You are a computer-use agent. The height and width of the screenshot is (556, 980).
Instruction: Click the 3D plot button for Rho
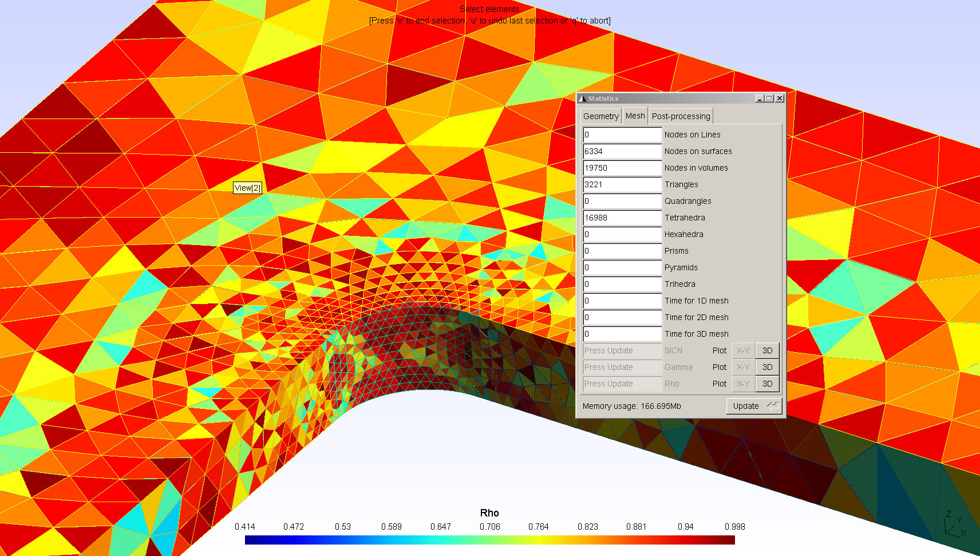pos(767,384)
